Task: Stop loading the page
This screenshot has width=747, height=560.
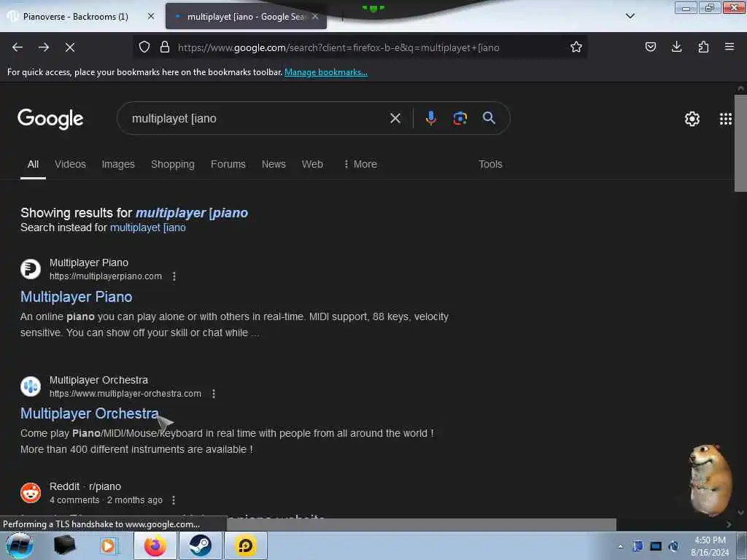Action: pyautogui.click(x=70, y=47)
